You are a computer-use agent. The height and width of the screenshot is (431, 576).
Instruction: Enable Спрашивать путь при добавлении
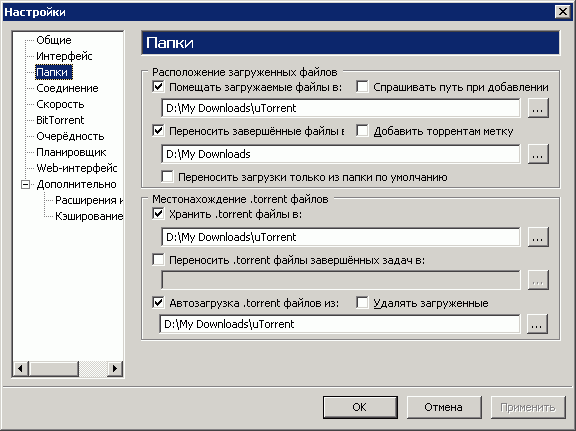click(362, 87)
